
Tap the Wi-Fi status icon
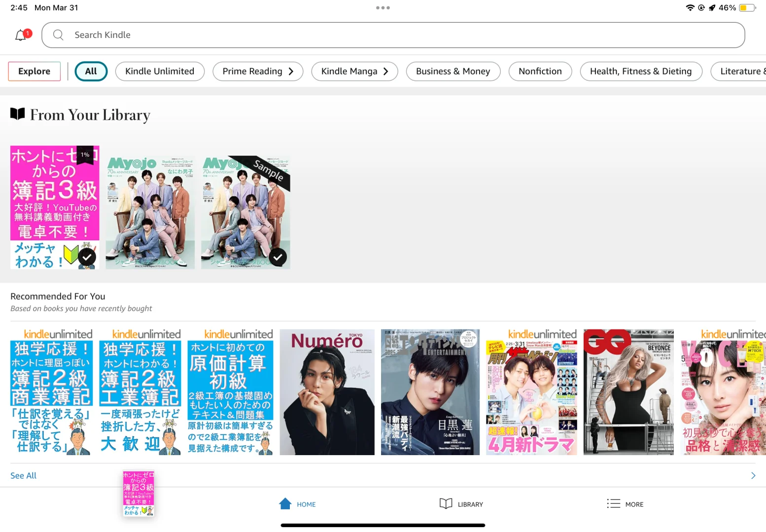coord(690,8)
